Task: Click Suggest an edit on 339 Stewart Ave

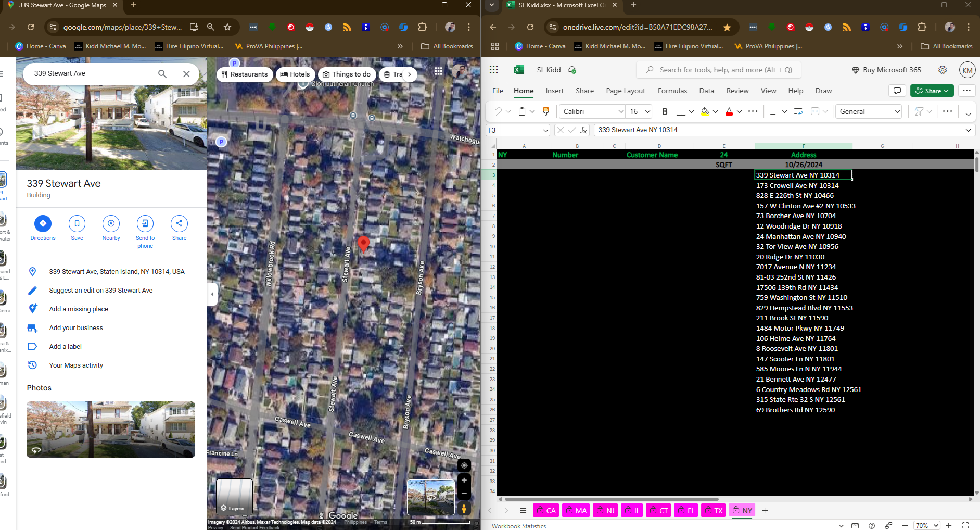Action: pos(101,291)
